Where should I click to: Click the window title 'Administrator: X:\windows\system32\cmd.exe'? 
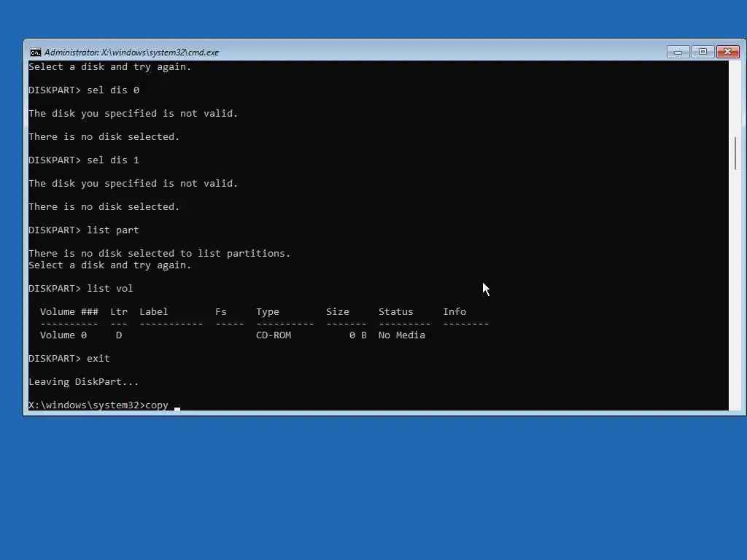(x=131, y=52)
